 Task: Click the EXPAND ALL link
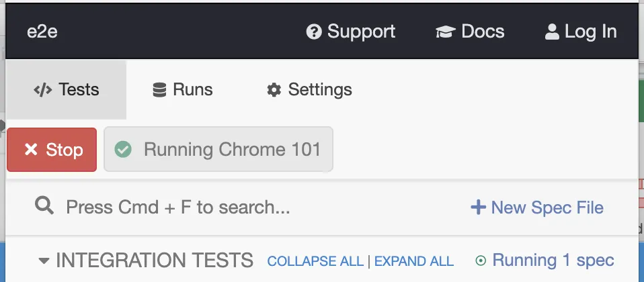click(x=413, y=261)
